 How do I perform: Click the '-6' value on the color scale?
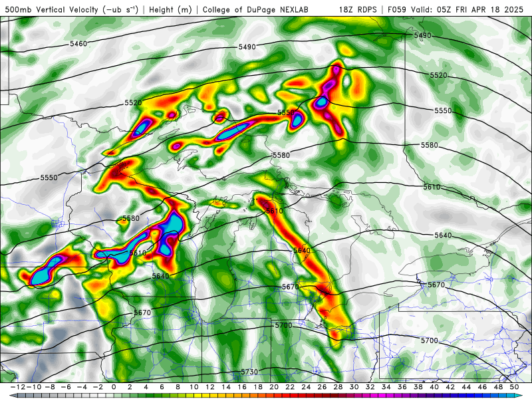tap(65, 387)
